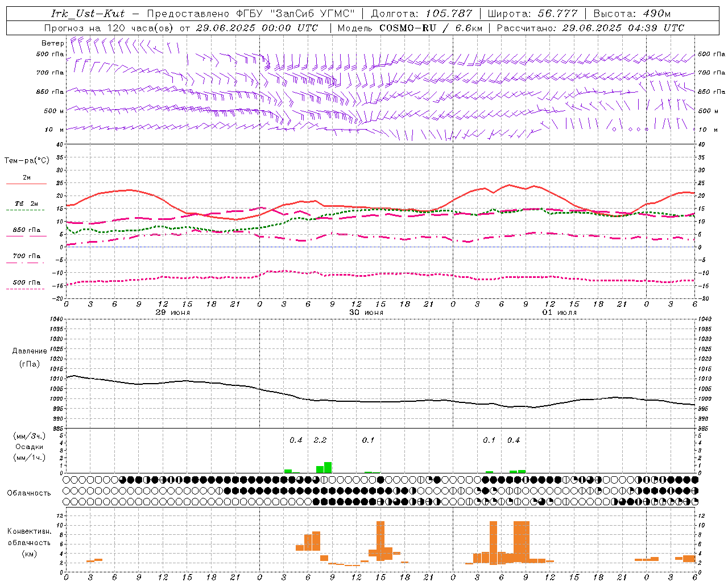Click the Ветер panel label

tap(53, 43)
